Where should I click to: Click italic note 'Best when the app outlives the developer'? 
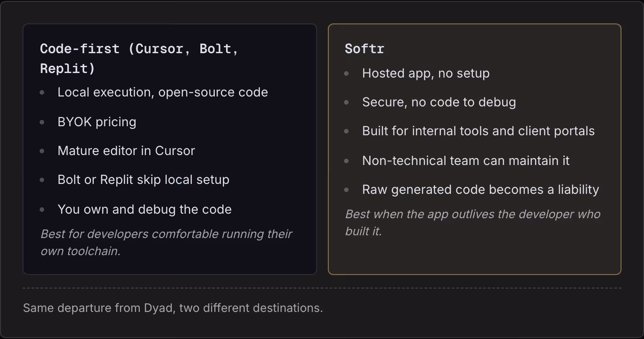pos(473,223)
